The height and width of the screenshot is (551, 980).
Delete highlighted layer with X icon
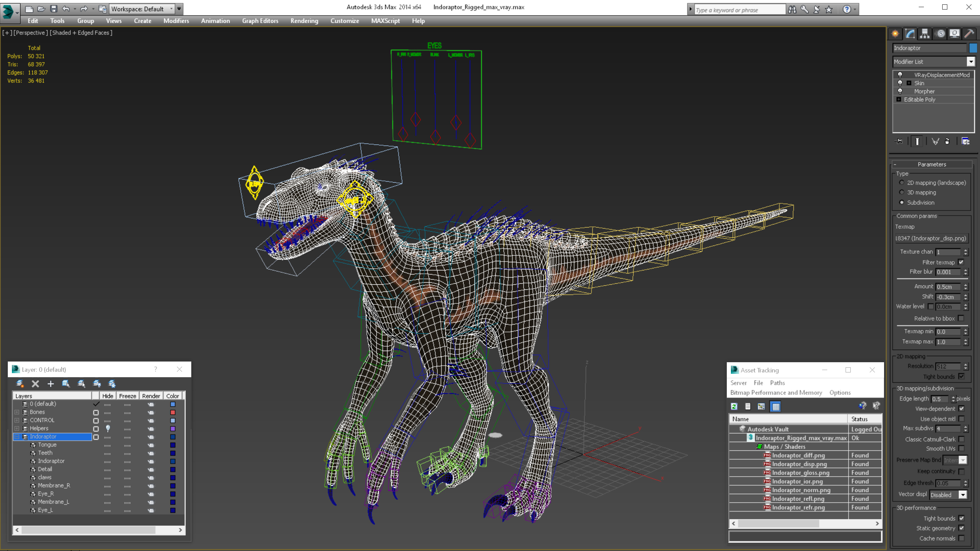pos(35,384)
